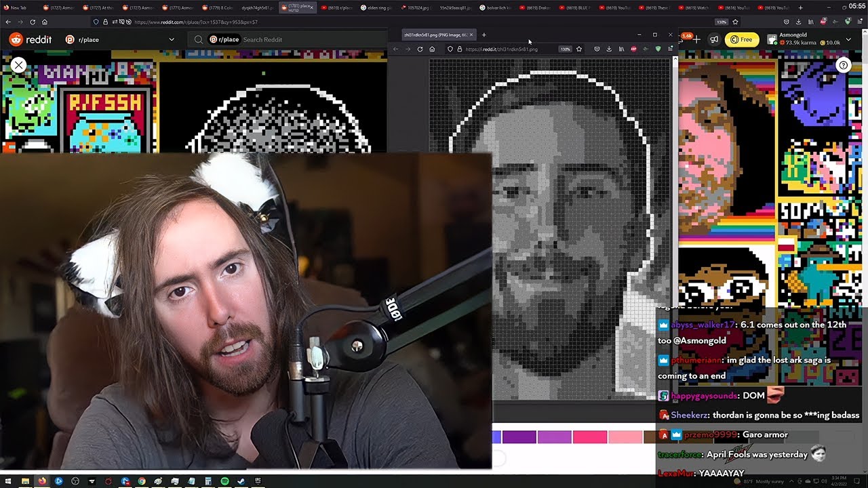Click the tracerforce chat username
Viewport: 868px width, 488px height.
[x=679, y=454]
